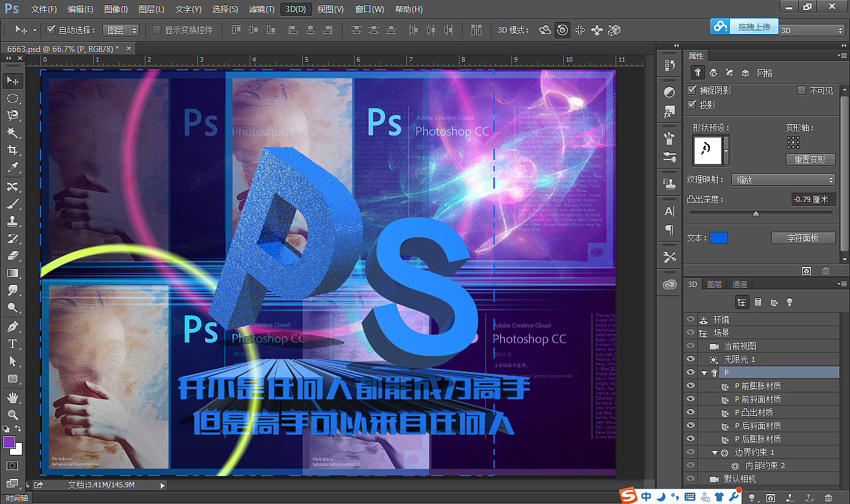This screenshot has width=850, height=504.
Task: Open the 视图(V) menu
Action: coord(330,9)
